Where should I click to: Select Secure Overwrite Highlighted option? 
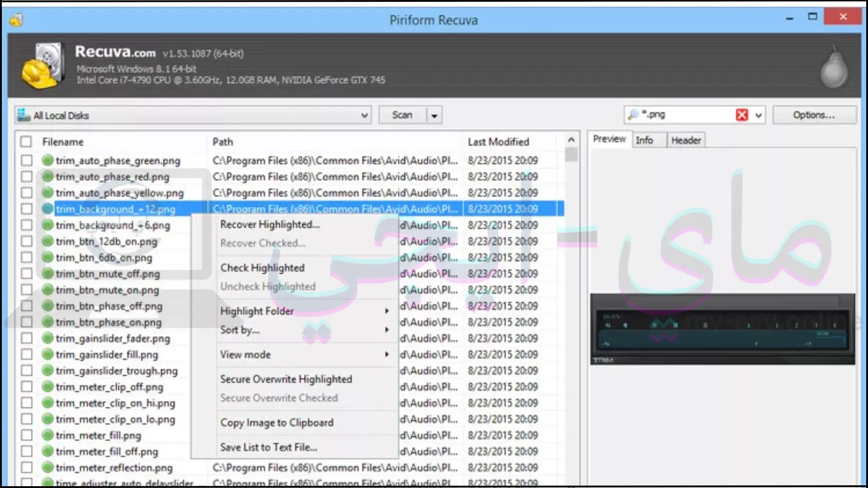point(286,379)
